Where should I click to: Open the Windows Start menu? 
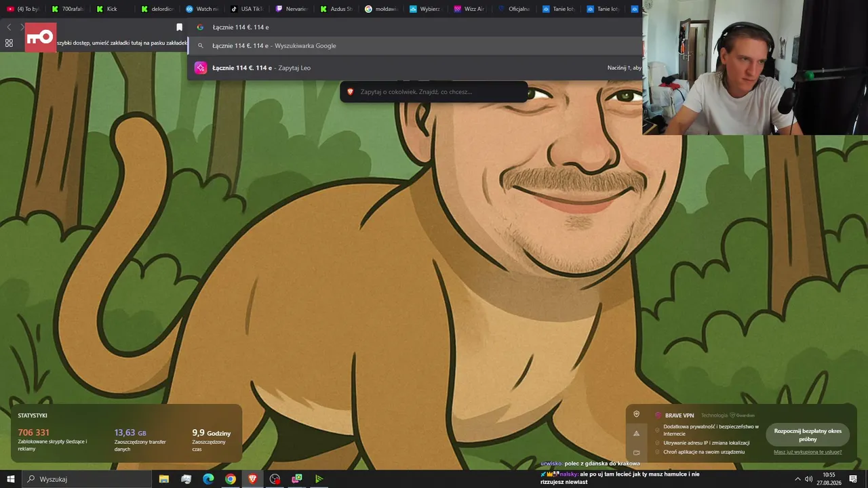(x=11, y=479)
